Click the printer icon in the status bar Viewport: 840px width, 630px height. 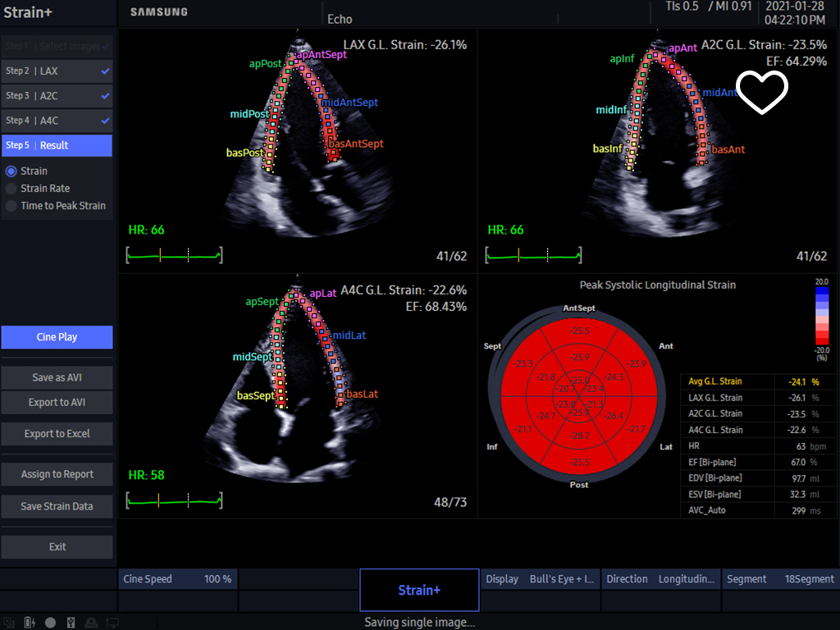(x=91, y=623)
